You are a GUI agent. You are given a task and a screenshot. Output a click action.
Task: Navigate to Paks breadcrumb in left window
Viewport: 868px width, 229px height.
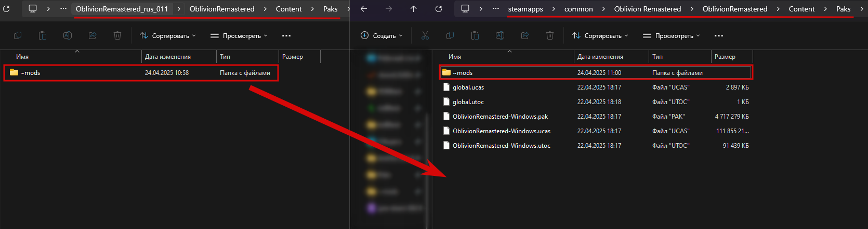[331, 9]
